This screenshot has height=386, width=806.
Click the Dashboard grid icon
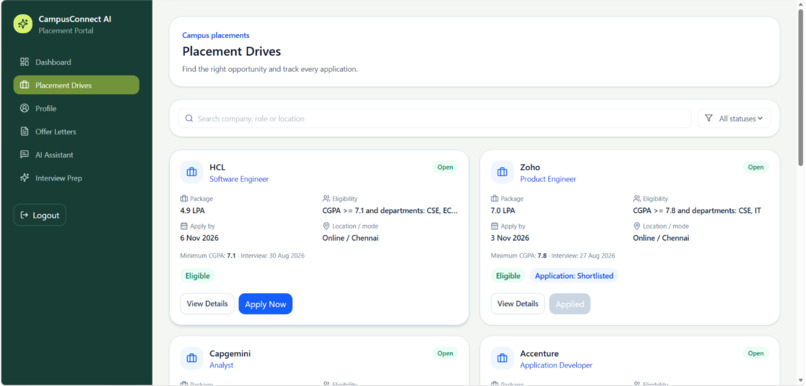pos(24,62)
